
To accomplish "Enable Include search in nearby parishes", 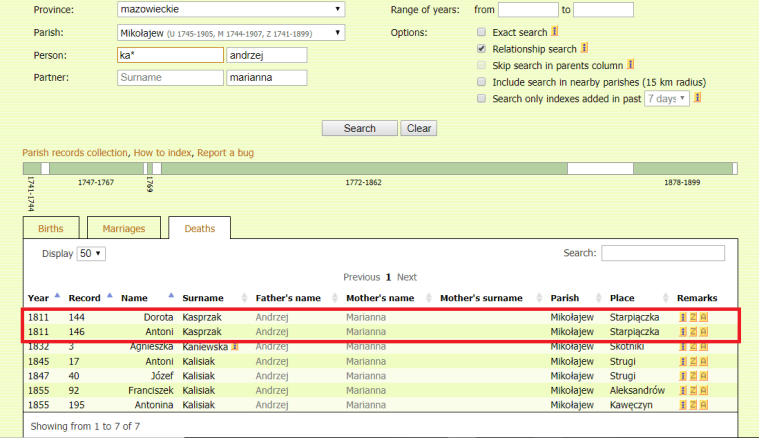I will coord(482,82).
